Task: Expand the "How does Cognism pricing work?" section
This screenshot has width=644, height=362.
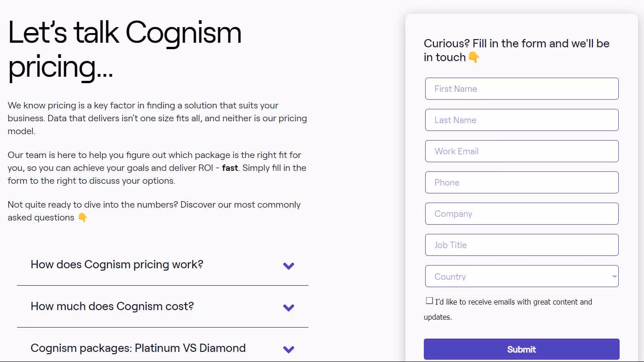Action: pyautogui.click(x=117, y=265)
